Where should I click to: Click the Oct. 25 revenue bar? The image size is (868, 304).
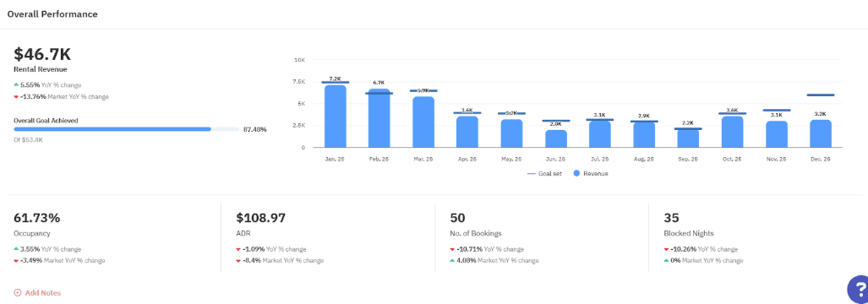(x=733, y=132)
